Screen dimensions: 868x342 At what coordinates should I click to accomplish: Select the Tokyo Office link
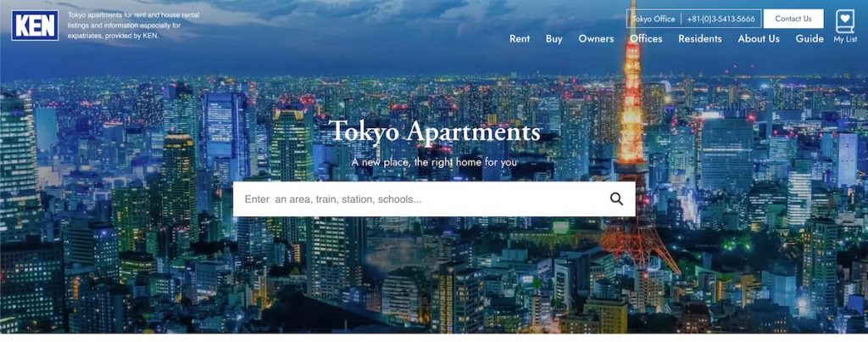(654, 19)
